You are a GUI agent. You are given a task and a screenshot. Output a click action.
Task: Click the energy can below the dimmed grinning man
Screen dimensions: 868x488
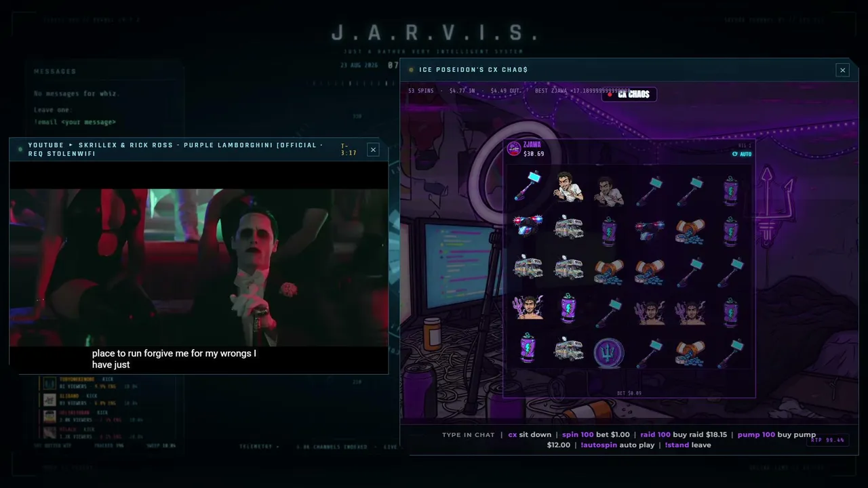(609, 231)
